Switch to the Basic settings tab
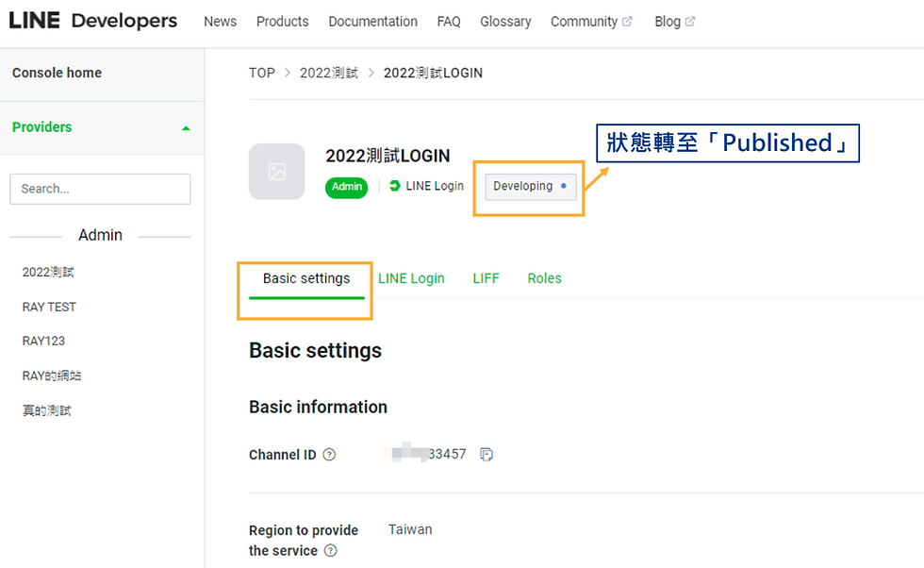The image size is (924, 568). tap(306, 278)
